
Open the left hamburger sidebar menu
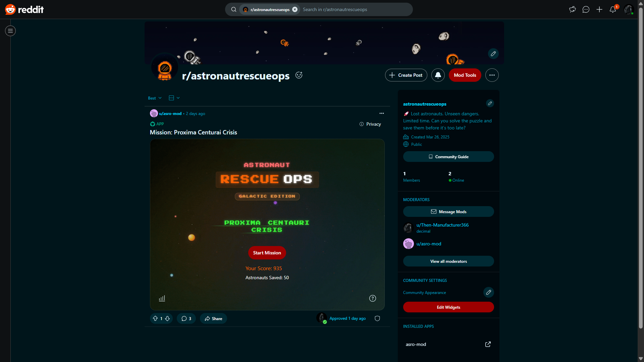[x=10, y=31]
